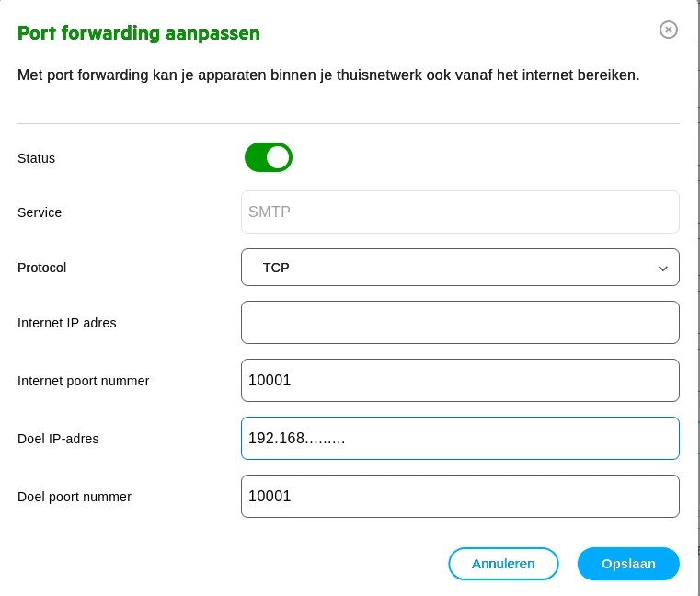Click the Protocol label

(x=42, y=269)
